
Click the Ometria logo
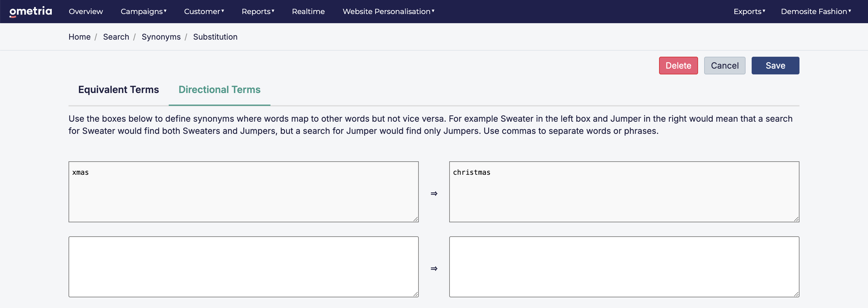coord(31,12)
